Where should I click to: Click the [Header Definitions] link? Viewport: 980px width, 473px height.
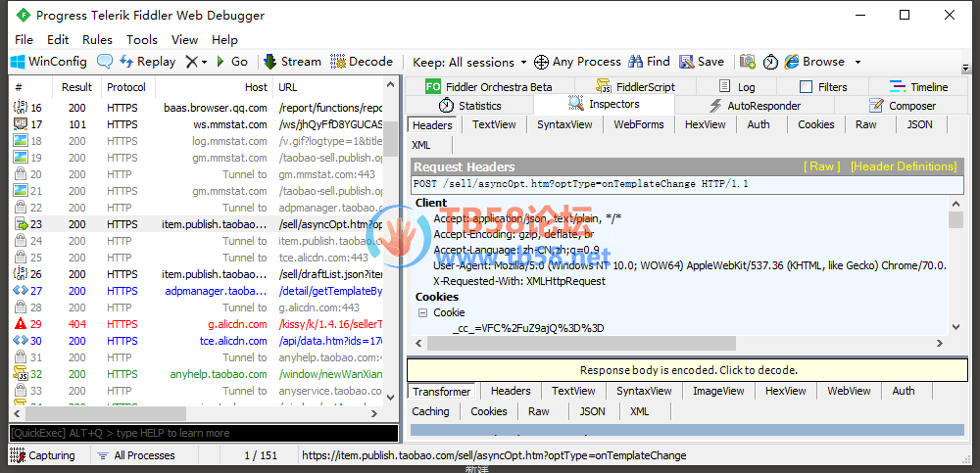point(904,166)
